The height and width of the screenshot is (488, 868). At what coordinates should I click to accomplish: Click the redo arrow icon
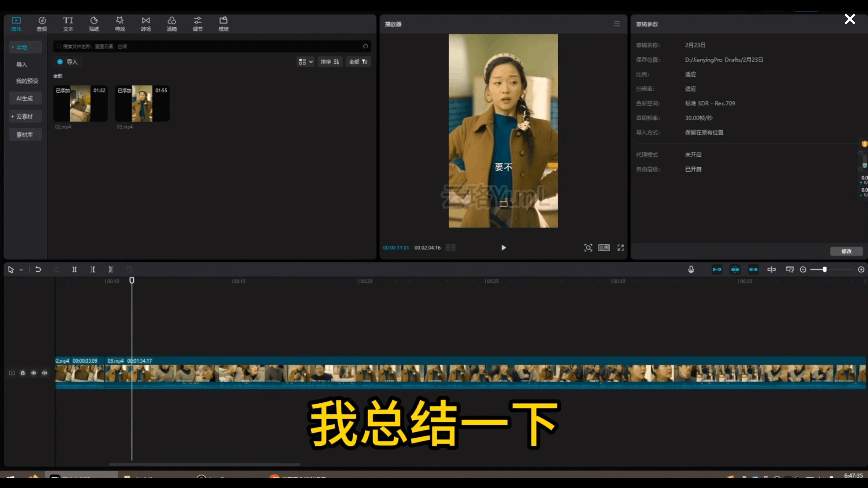click(56, 269)
